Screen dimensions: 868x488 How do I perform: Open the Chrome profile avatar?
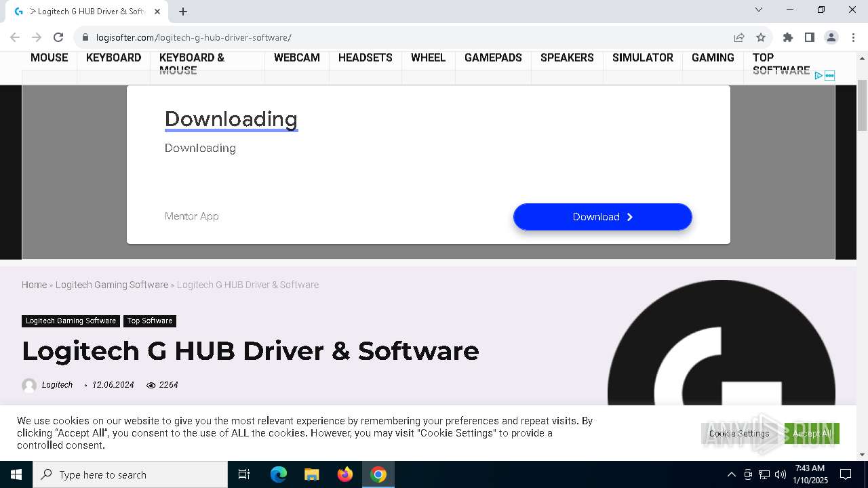coord(831,37)
